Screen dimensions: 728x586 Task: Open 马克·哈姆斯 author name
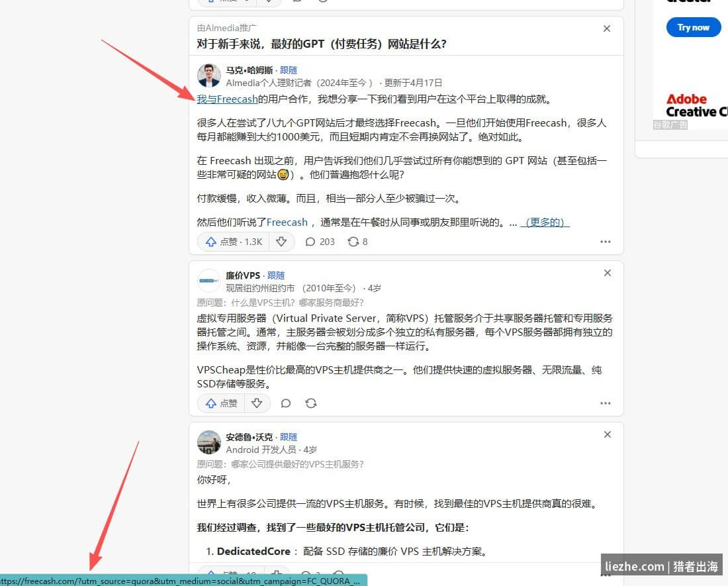tap(250, 70)
